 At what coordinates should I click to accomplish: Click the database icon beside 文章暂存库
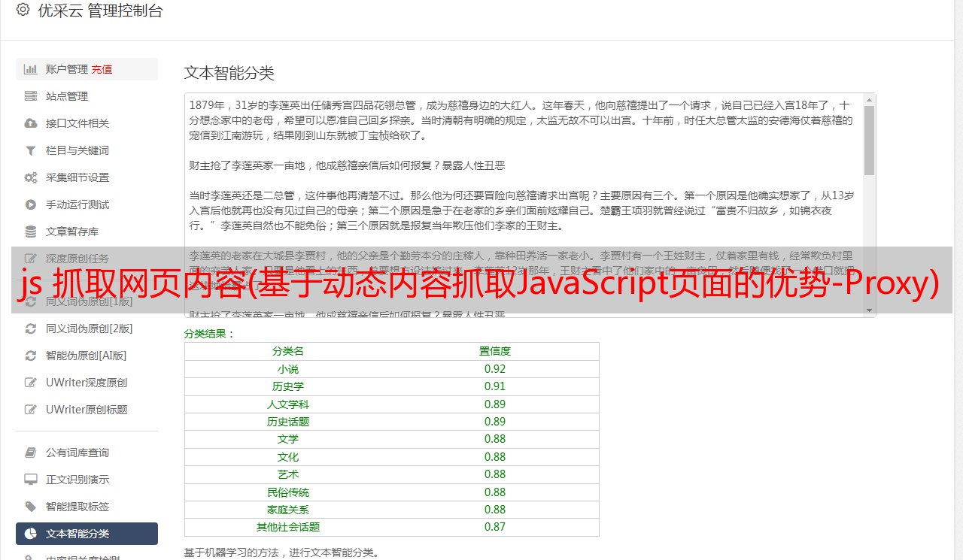pyautogui.click(x=31, y=232)
